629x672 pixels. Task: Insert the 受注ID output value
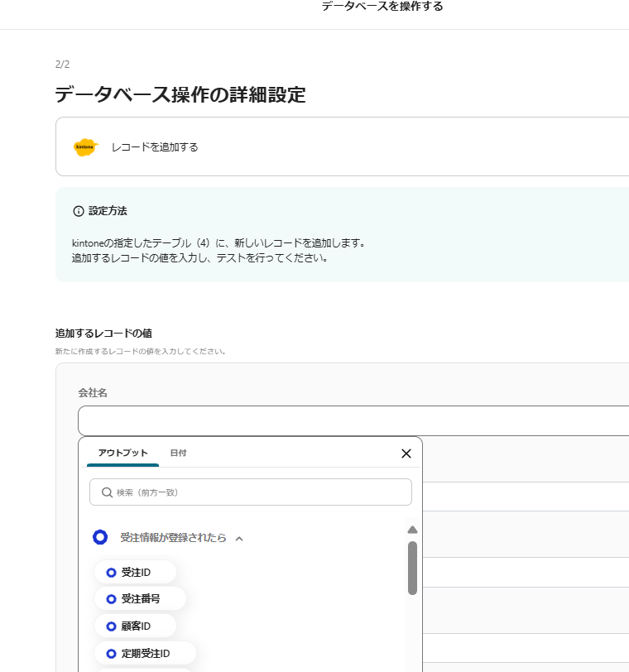[x=136, y=572]
